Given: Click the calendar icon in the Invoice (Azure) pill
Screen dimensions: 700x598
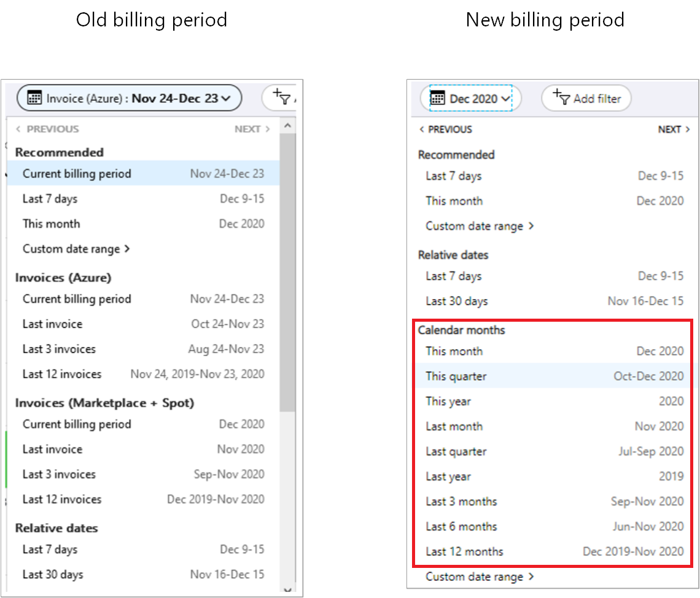Looking at the screenshot, I should click(34, 98).
